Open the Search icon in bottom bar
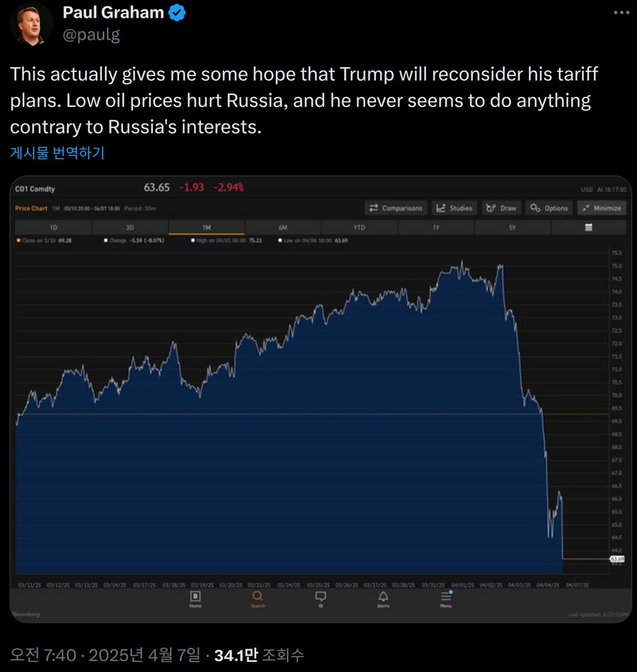The image size is (637, 672). tap(258, 599)
